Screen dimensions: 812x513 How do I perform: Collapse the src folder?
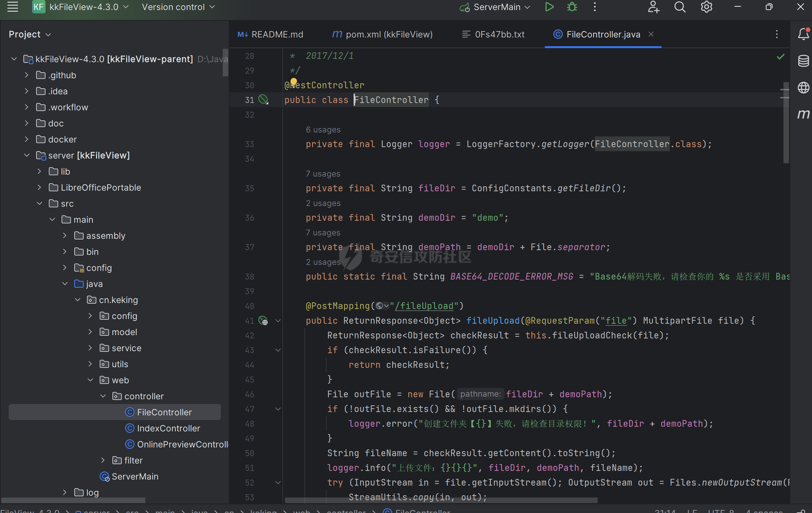coord(39,203)
